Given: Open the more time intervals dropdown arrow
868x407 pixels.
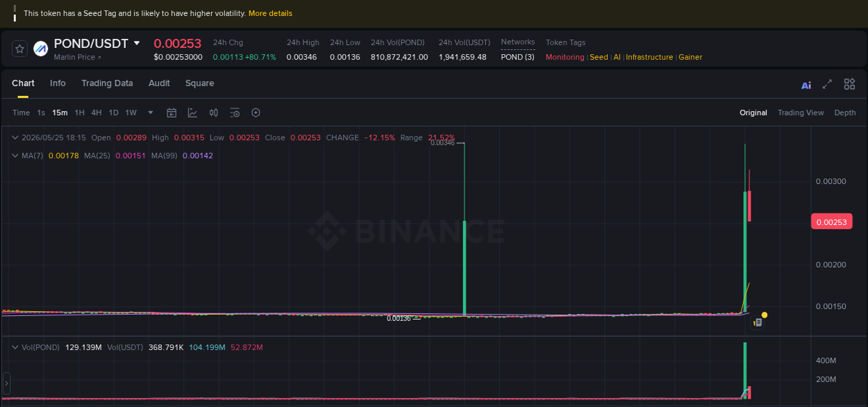Looking at the screenshot, I should (151, 113).
